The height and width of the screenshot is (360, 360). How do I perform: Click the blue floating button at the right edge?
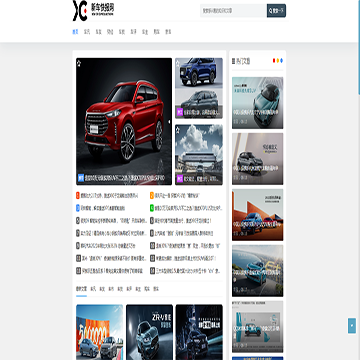[352, 326]
